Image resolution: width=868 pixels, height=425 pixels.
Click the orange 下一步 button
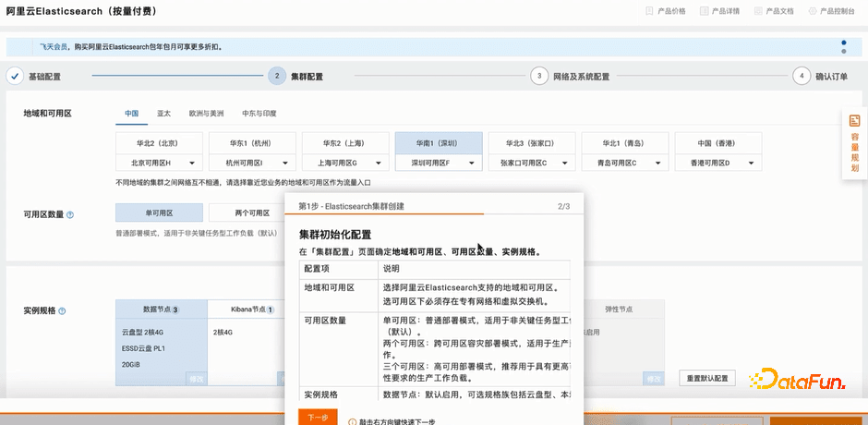[x=318, y=418]
